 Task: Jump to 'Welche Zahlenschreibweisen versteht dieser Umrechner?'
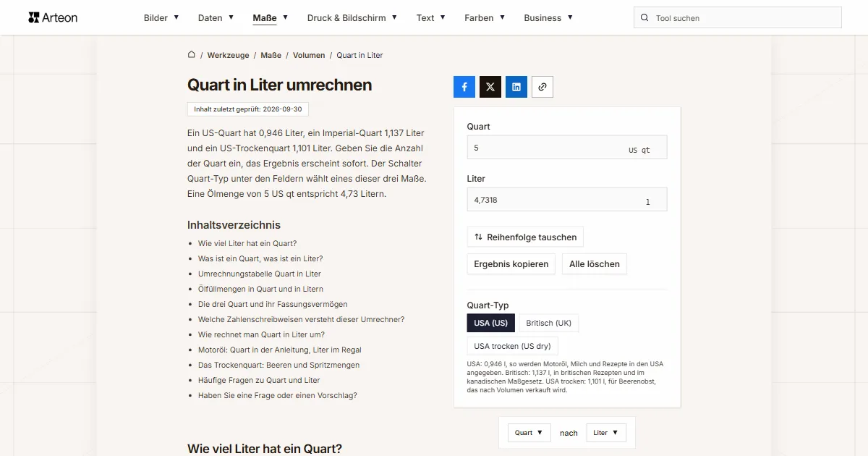[301, 319]
